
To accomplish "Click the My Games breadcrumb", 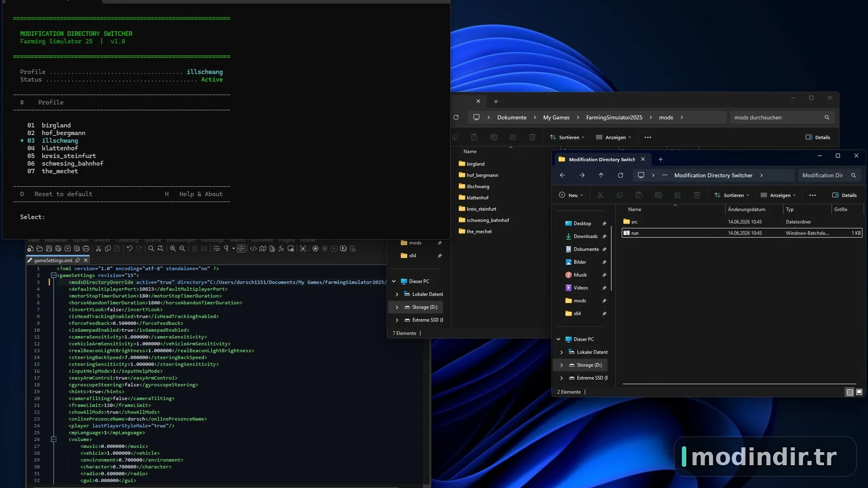I will coord(556,117).
